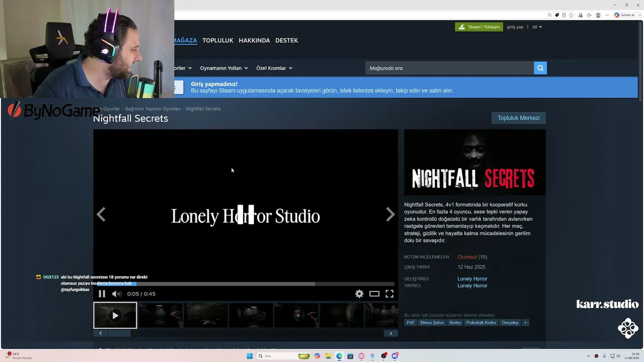Show hidden system tray icons chevron

[x=589, y=356]
